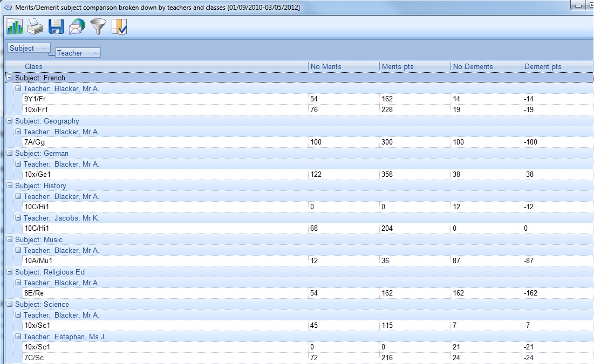Click the window title bar app icon
This screenshot has width=594, height=364.
8,7
